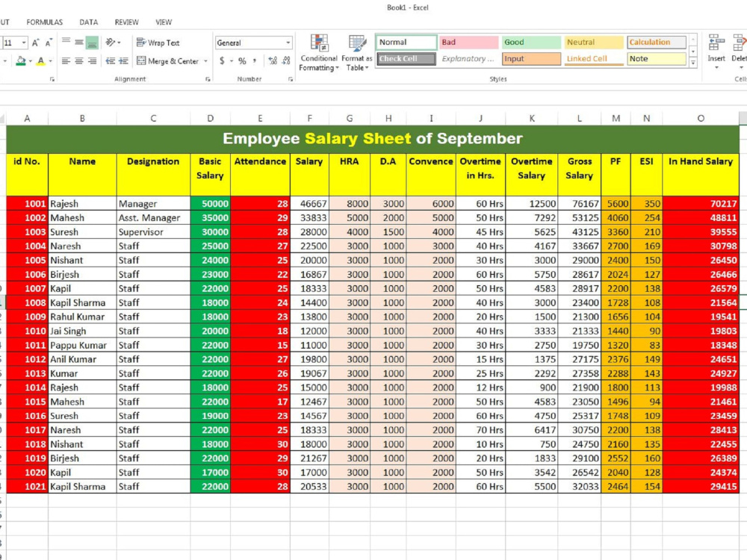Apply the green fill color bucket

(x=20, y=61)
